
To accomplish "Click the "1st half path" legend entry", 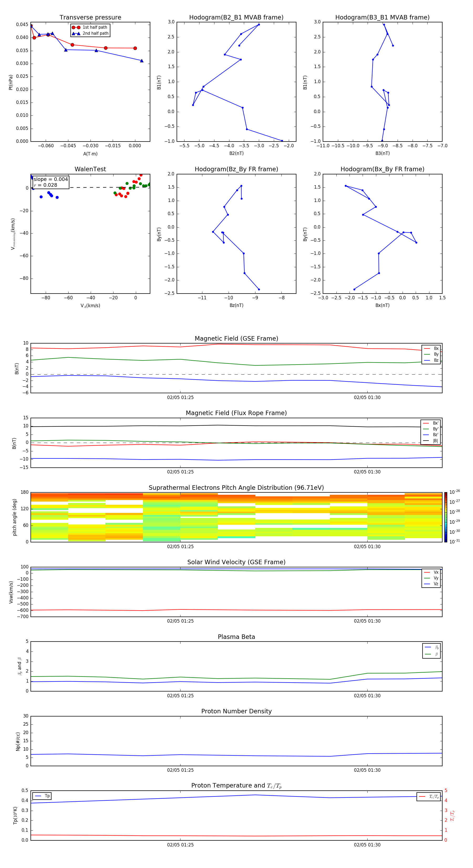I will click(x=90, y=27).
